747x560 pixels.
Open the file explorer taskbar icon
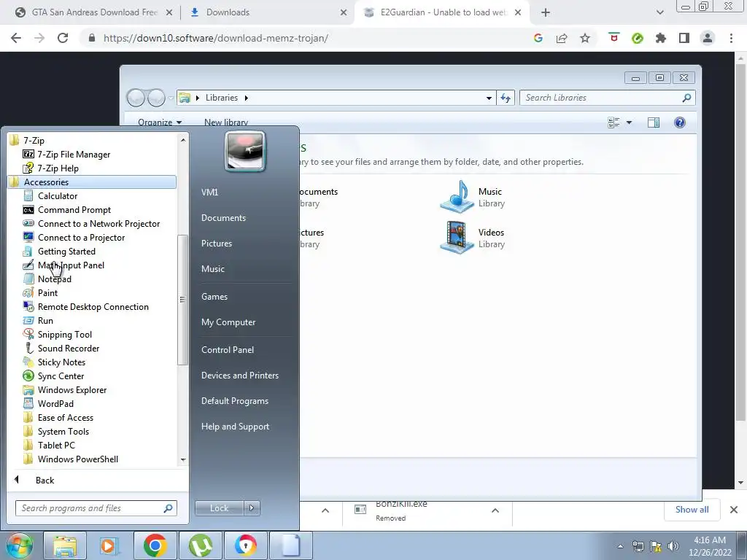click(64, 545)
